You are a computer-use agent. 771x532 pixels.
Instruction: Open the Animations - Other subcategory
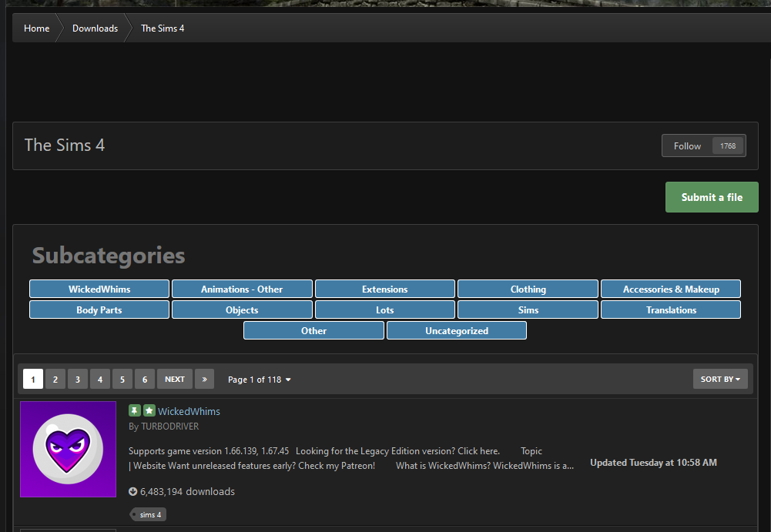[x=242, y=289]
